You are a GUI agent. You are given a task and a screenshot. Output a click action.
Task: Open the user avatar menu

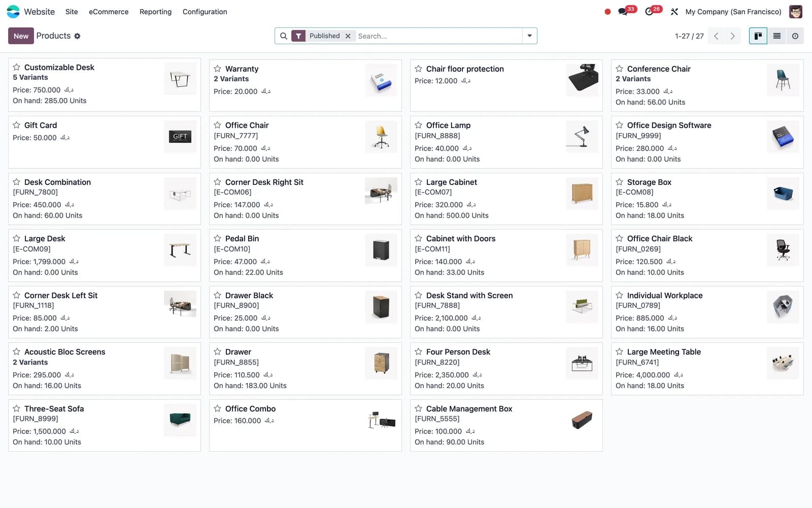[795, 12]
